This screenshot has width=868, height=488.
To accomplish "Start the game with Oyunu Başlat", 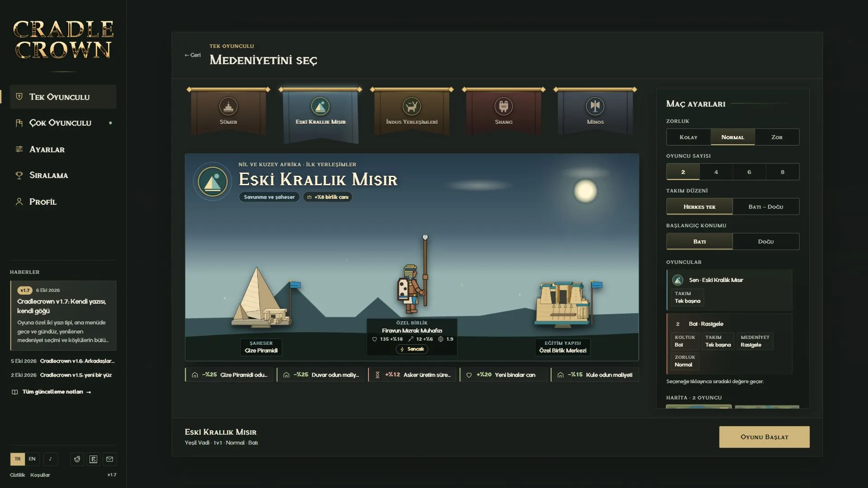I will (764, 437).
